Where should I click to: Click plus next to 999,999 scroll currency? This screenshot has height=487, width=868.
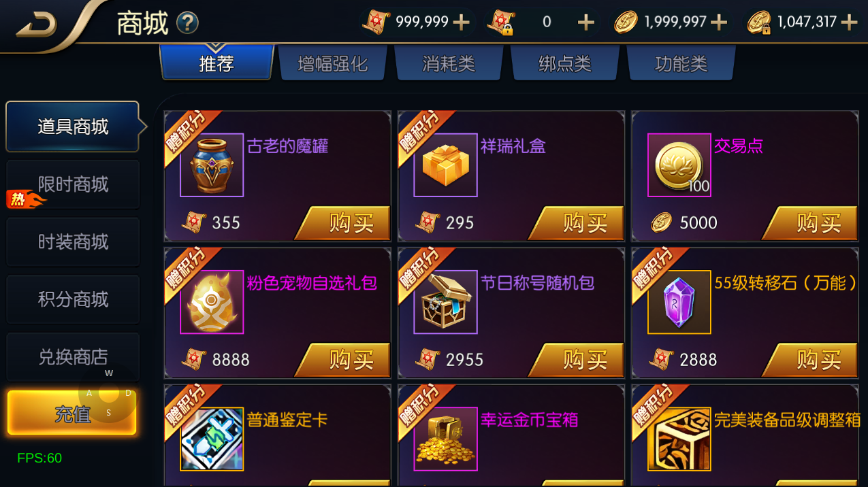(x=462, y=22)
